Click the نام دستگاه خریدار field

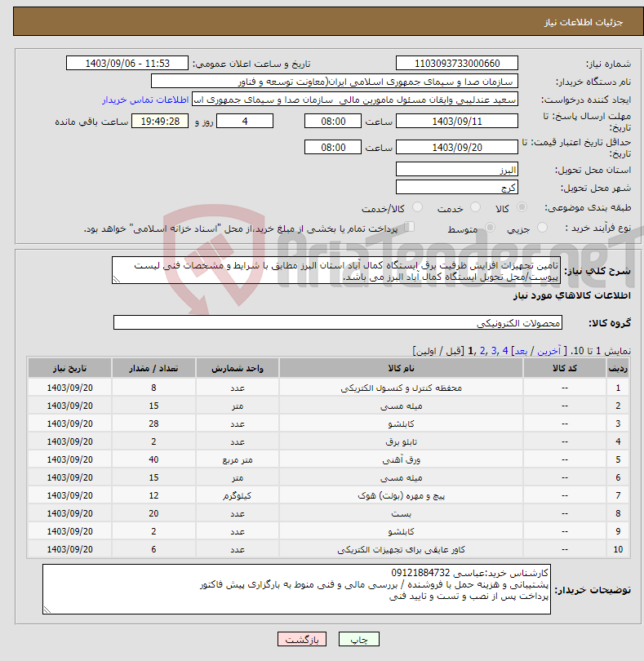pos(335,82)
